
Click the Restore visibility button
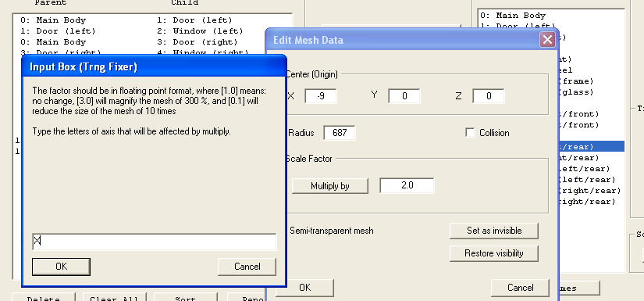coord(493,253)
